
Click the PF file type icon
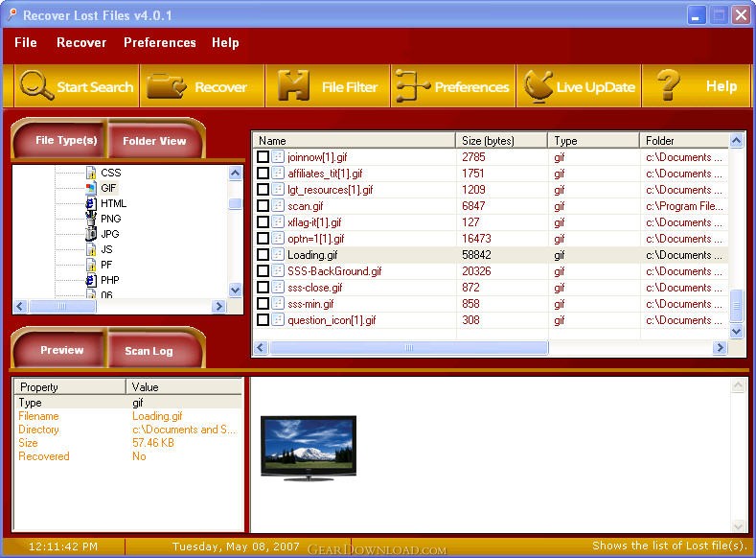click(x=91, y=265)
